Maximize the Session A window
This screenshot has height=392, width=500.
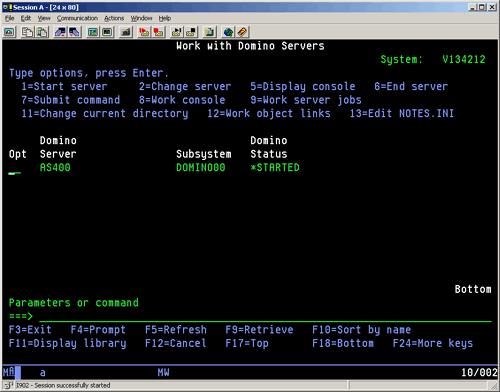[482, 7]
